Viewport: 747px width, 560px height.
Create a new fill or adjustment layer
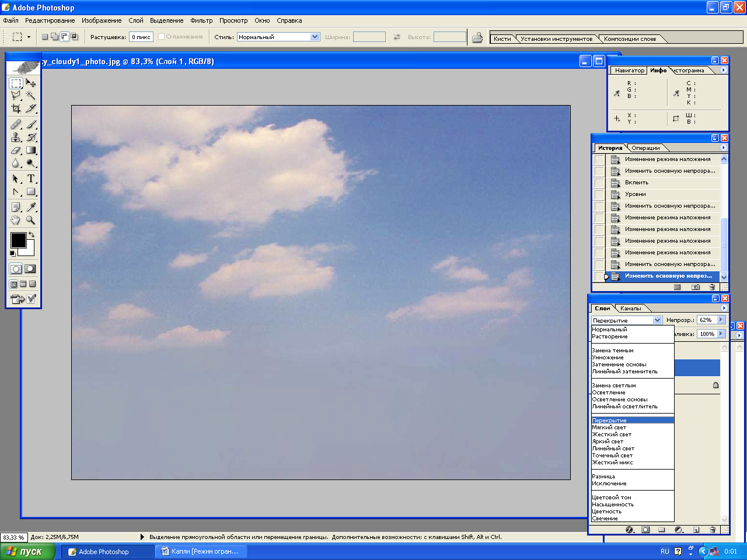(x=679, y=530)
